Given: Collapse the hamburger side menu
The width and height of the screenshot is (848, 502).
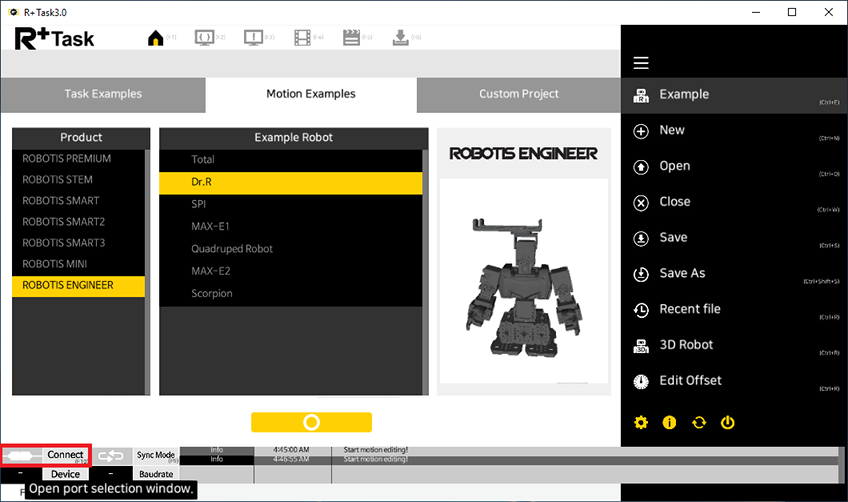Looking at the screenshot, I should 641,63.
